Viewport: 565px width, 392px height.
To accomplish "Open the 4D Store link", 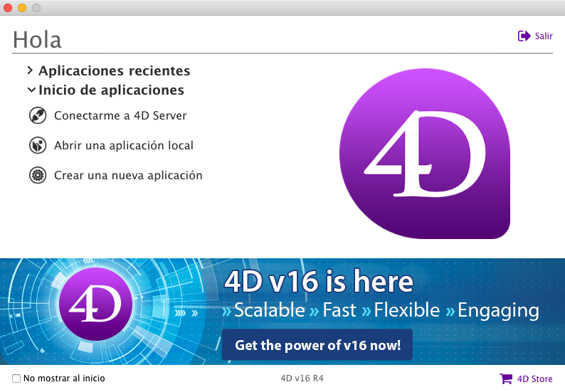I will point(534,379).
